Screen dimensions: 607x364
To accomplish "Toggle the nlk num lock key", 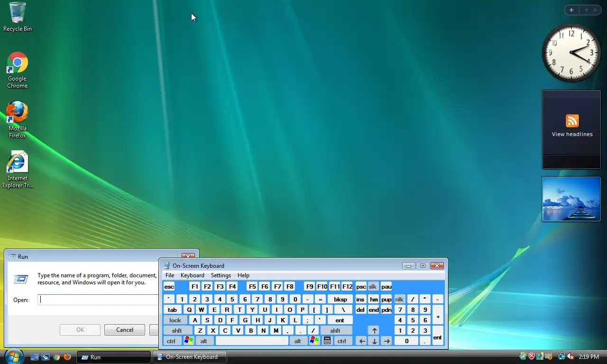I will pos(399,299).
